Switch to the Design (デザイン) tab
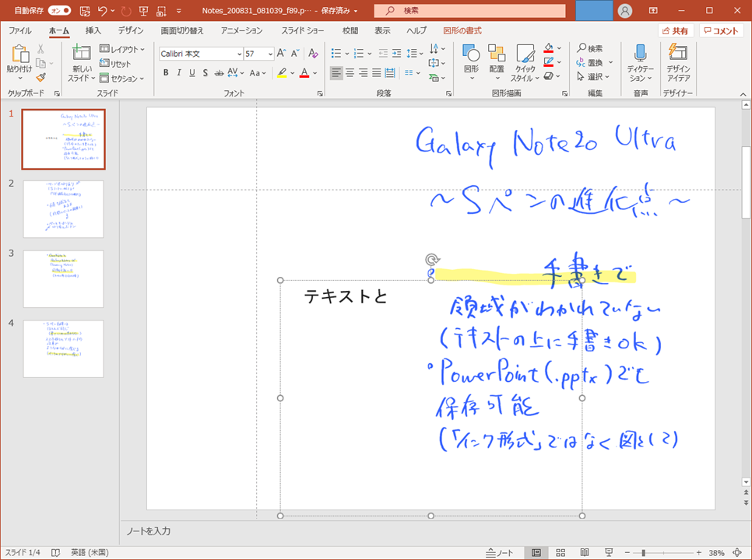This screenshot has height=560, width=752. [x=131, y=30]
